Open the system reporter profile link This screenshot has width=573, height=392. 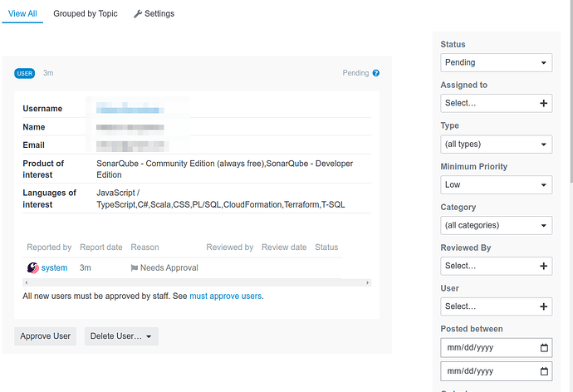click(54, 267)
